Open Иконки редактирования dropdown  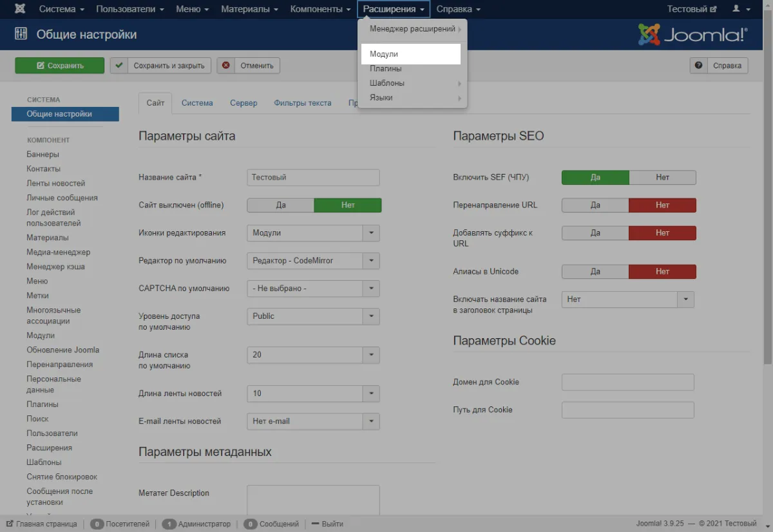pos(313,233)
